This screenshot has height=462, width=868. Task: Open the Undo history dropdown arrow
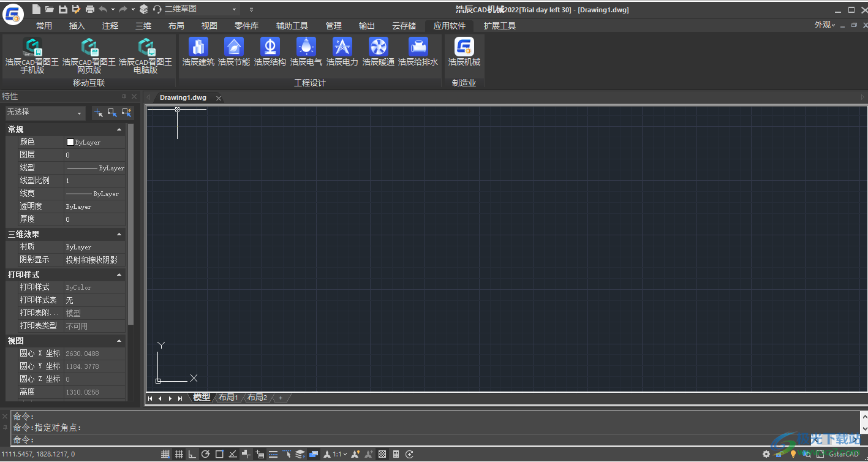click(x=113, y=9)
